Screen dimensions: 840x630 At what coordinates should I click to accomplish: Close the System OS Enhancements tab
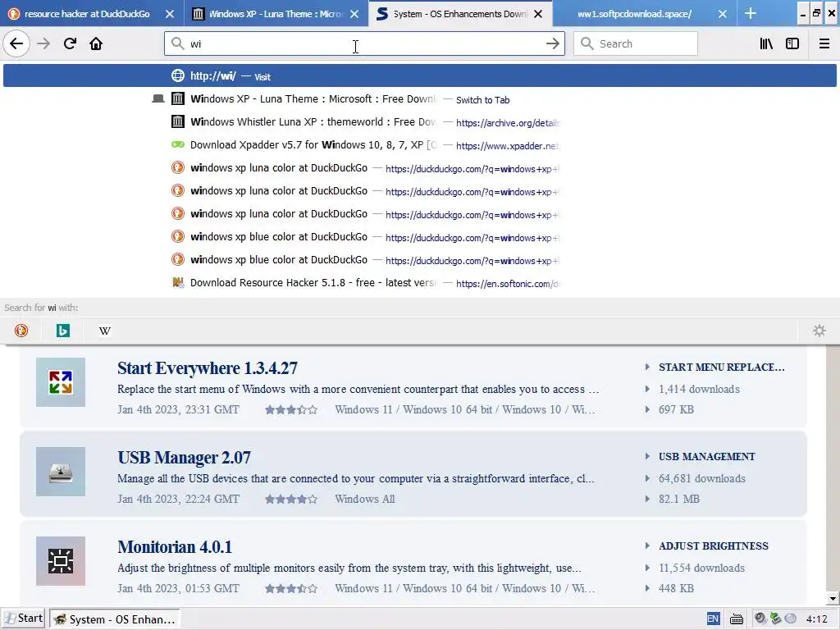(538, 14)
